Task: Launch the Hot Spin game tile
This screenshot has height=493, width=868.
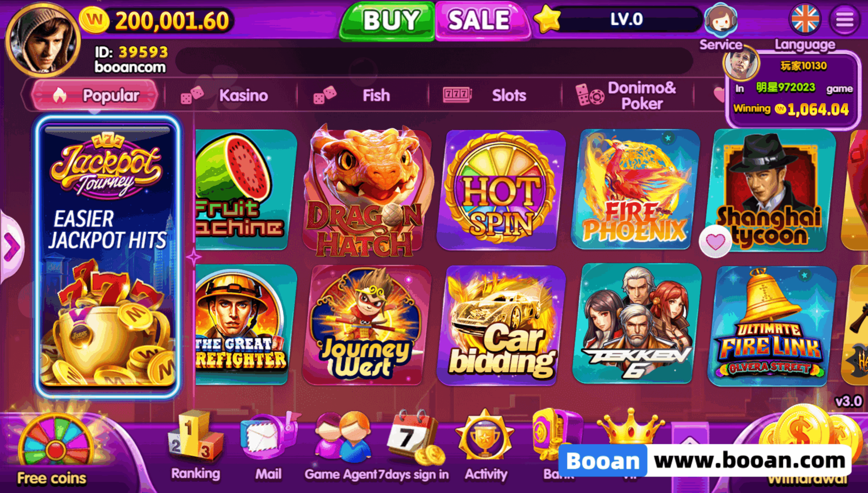Action: [500, 189]
